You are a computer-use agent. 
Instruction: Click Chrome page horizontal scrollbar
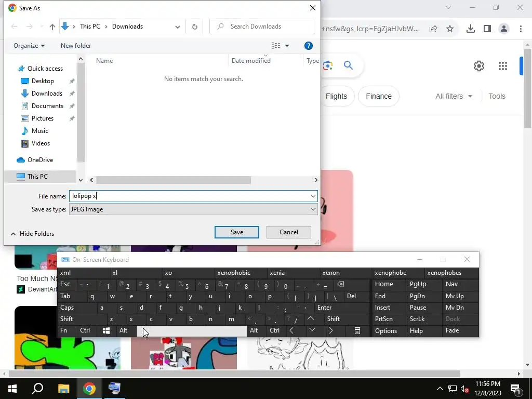tap(234, 374)
